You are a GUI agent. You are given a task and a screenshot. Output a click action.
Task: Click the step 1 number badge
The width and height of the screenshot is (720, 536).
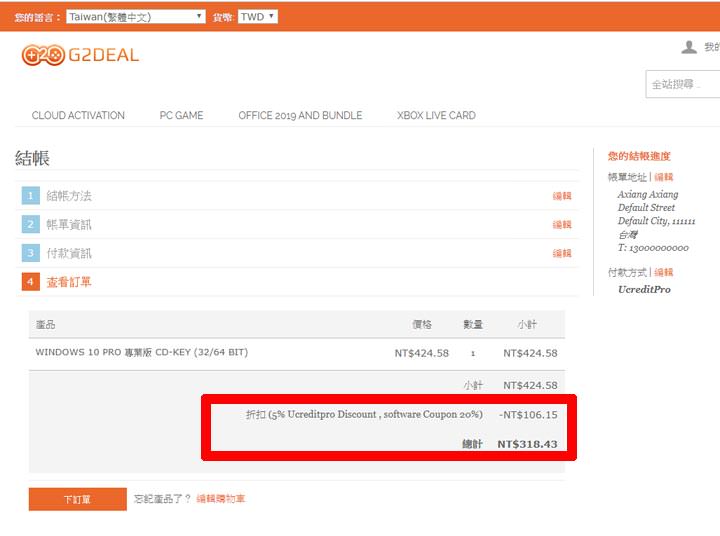coord(30,196)
